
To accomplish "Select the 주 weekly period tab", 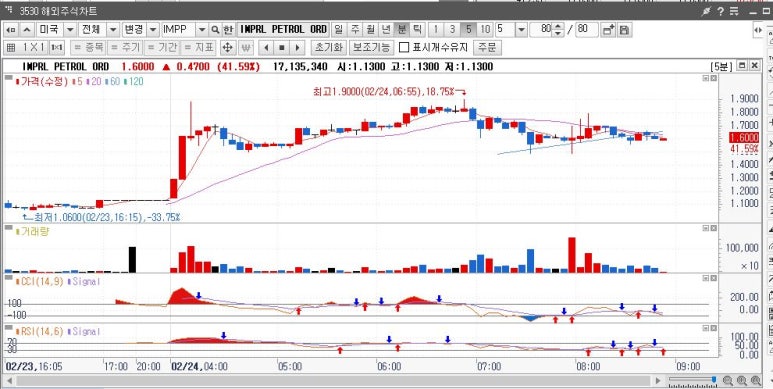I will [x=354, y=30].
